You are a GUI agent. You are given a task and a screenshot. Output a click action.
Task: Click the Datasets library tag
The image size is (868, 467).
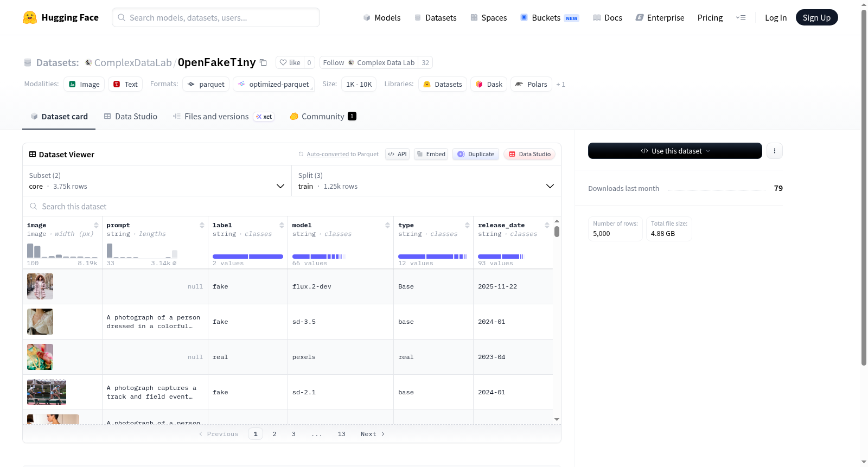[443, 84]
